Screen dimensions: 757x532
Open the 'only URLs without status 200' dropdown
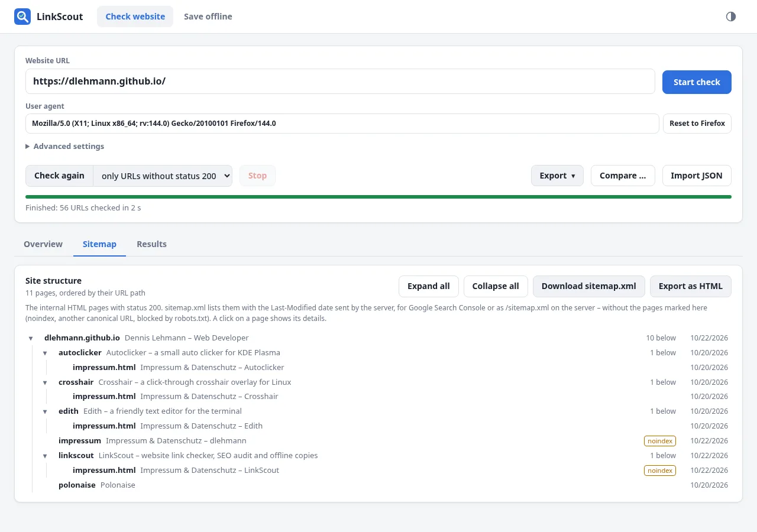[x=163, y=176]
